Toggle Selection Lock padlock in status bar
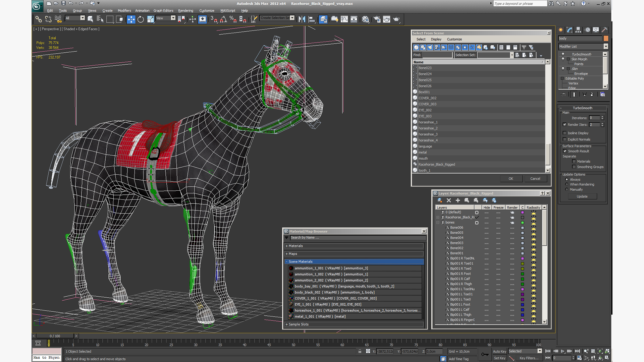 click(x=360, y=351)
